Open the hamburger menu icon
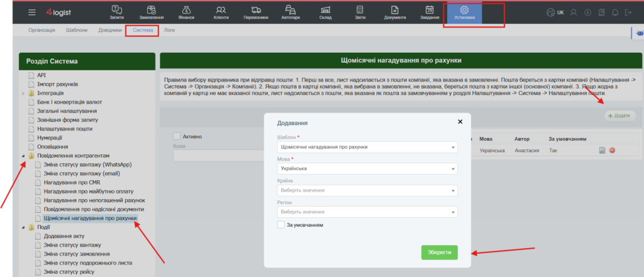 pos(32,13)
